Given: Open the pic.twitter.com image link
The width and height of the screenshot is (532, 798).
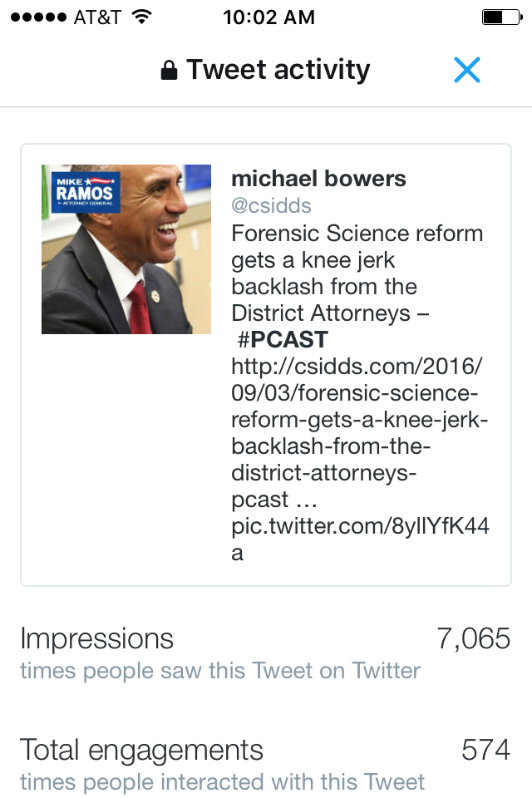Looking at the screenshot, I should pyautogui.click(x=359, y=526).
